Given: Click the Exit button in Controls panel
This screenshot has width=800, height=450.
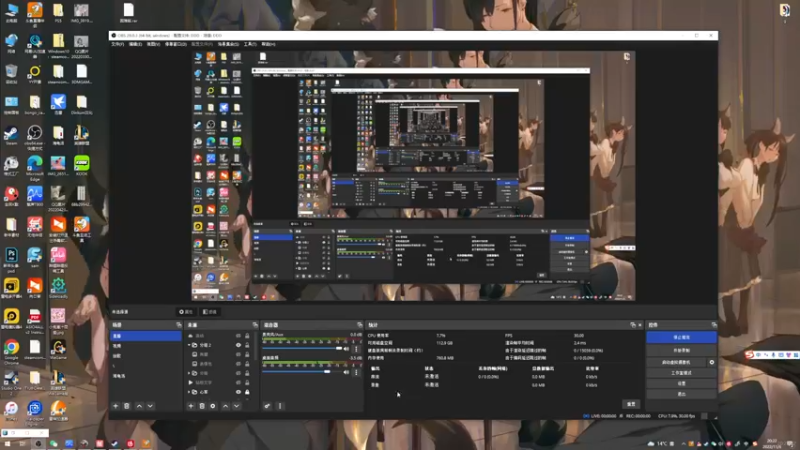Looking at the screenshot, I should click(x=681, y=394).
